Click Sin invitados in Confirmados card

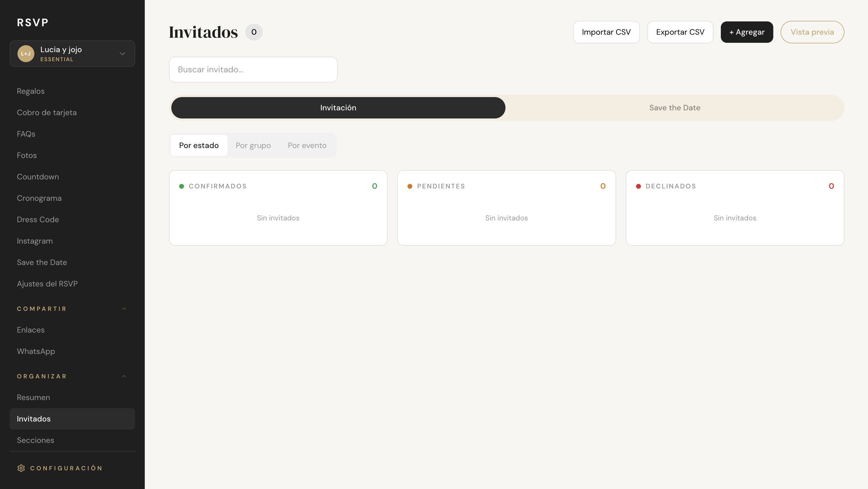coord(278,218)
